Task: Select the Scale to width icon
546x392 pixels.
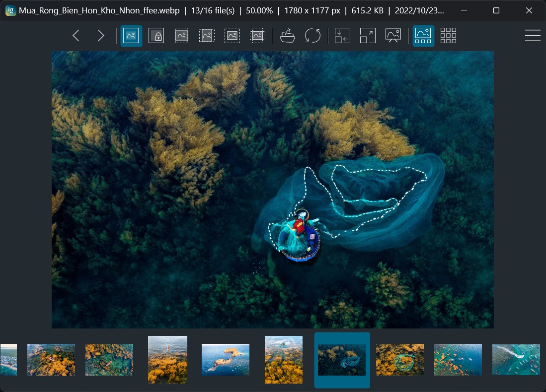Action: 181,35
